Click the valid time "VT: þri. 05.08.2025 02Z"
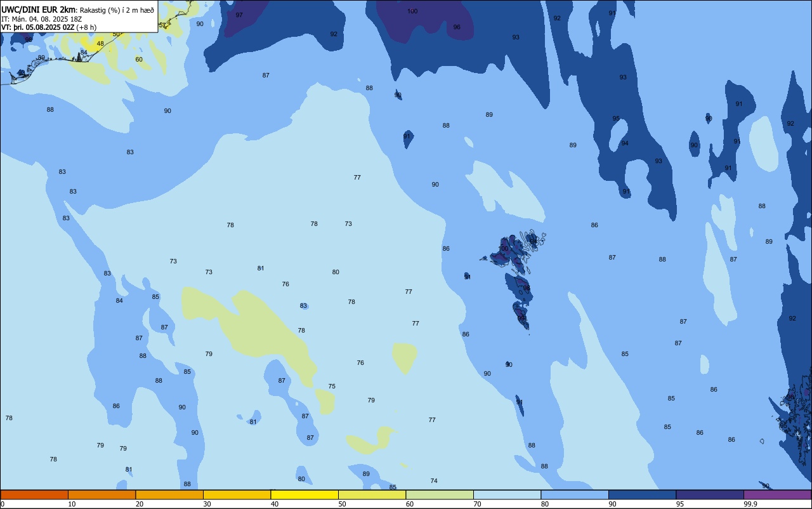812x509 pixels. [38, 27]
